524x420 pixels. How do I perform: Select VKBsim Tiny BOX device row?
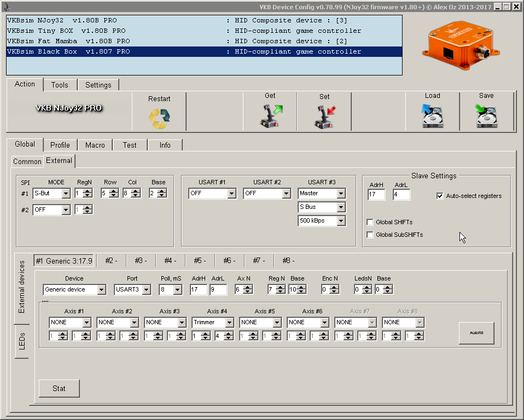[x=204, y=31]
